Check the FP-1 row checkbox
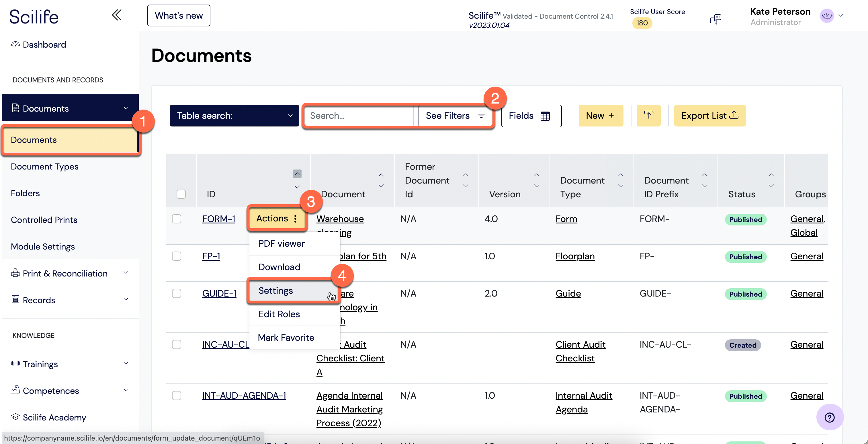 point(177,256)
